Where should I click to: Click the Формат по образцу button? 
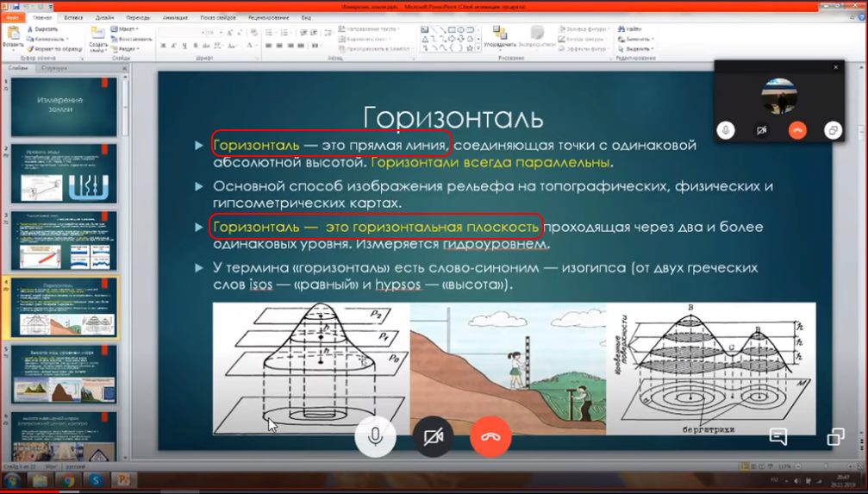coord(57,49)
